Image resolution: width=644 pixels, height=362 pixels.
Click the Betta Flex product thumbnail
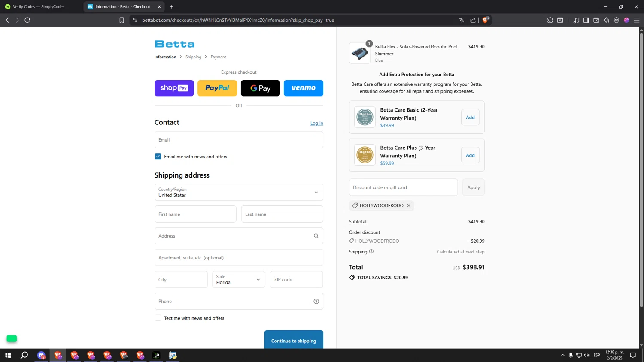tap(360, 53)
